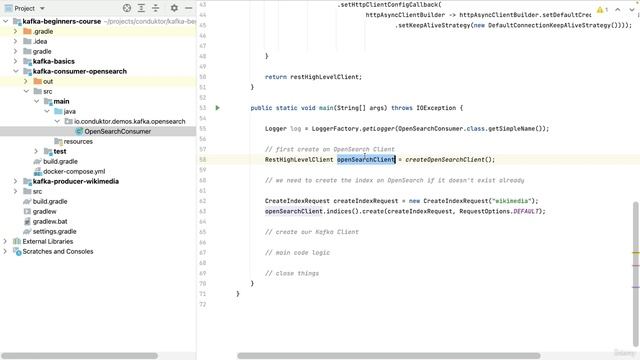Select the OpenSearchConsumer class file
Image resolution: width=640 pixels, height=360 pixels.
118,131
